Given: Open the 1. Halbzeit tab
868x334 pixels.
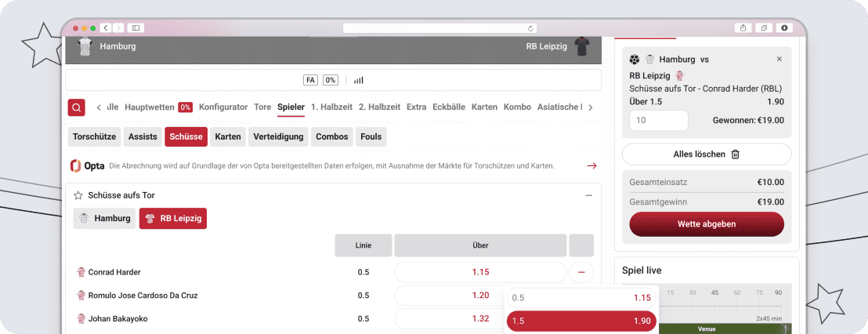Looking at the screenshot, I should pyautogui.click(x=331, y=107).
